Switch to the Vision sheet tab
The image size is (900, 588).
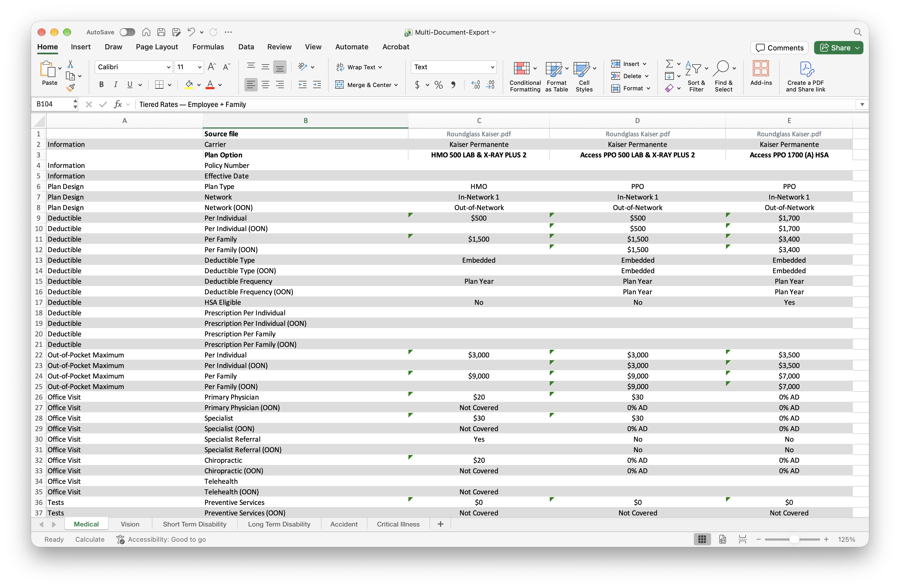(x=130, y=524)
